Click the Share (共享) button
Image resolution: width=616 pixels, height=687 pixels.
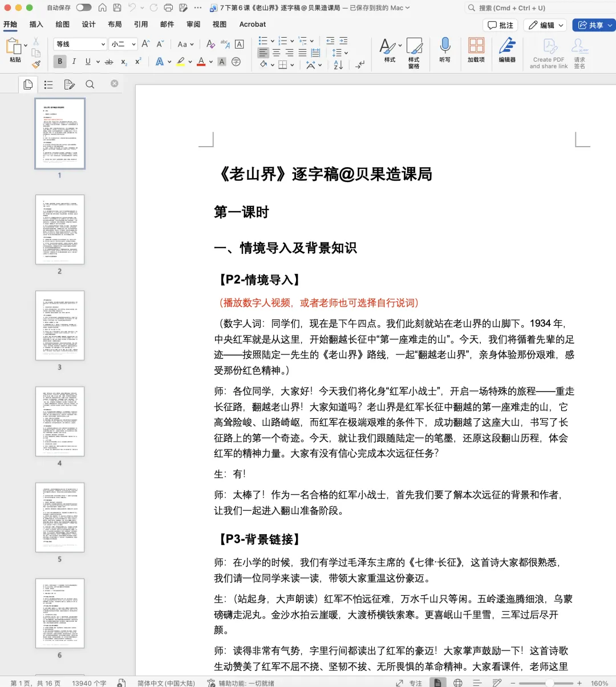point(594,25)
